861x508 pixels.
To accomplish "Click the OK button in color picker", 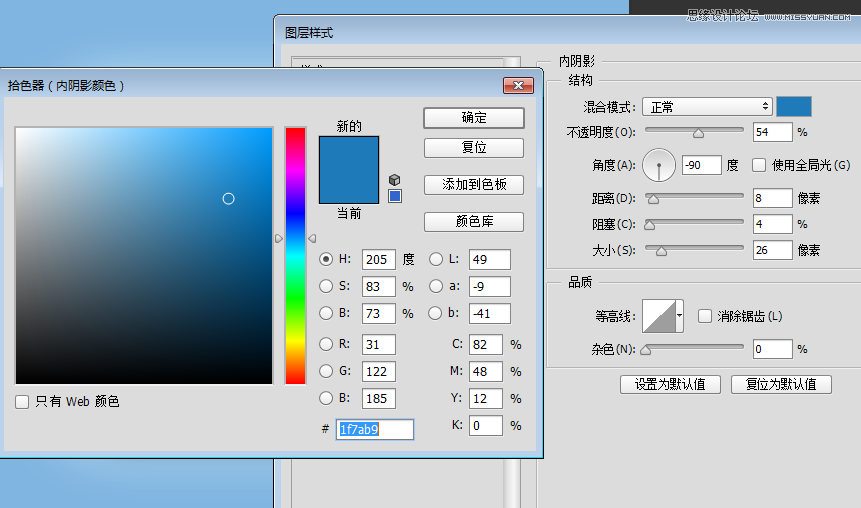I will coord(474,117).
